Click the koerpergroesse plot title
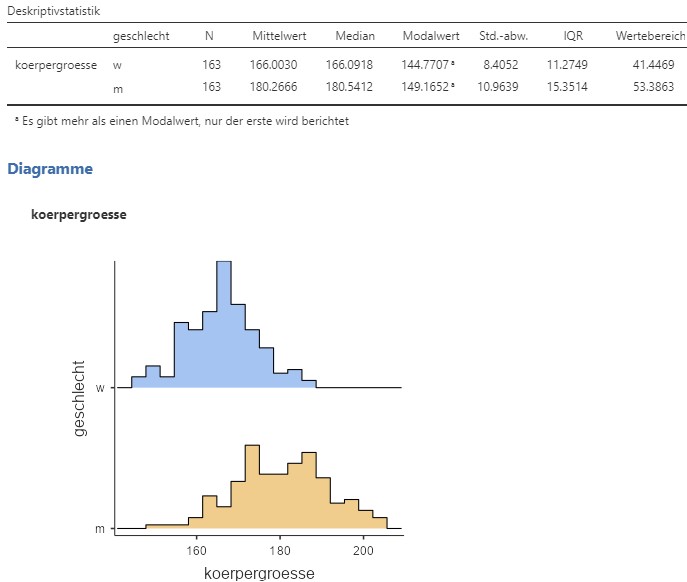687x582 pixels. pos(79,215)
